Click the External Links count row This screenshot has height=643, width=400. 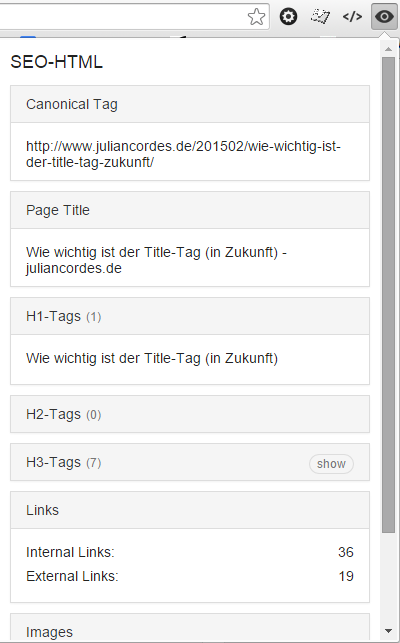tap(190, 576)
